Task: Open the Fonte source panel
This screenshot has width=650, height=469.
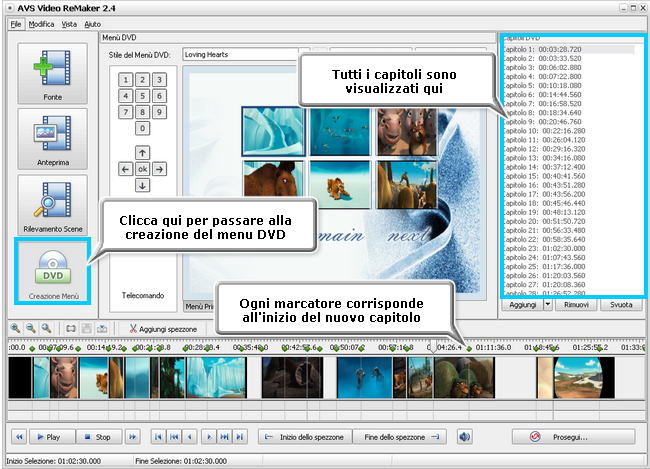Action: pyautogui.click(x=53, y=73)
